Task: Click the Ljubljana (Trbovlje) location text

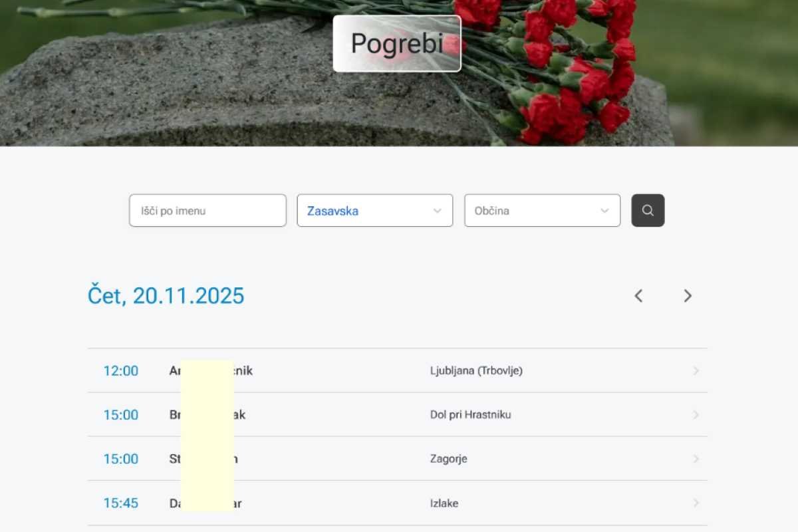Action: [476, 371]
